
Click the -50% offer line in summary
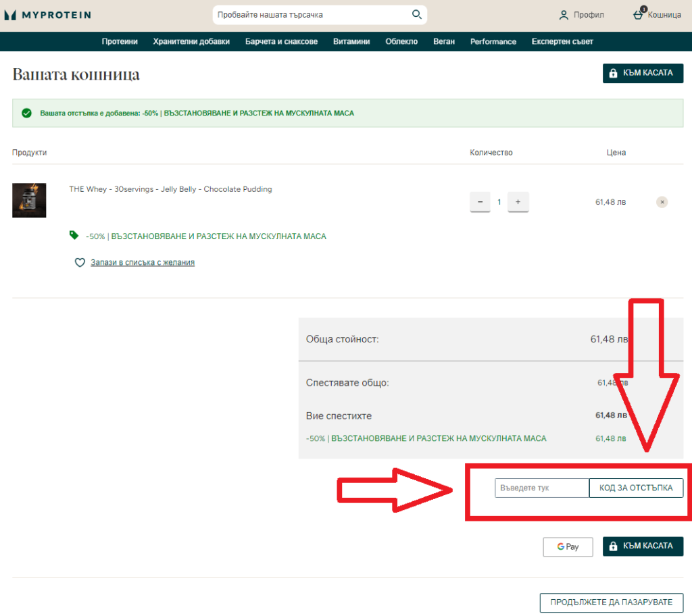(426, 438)
